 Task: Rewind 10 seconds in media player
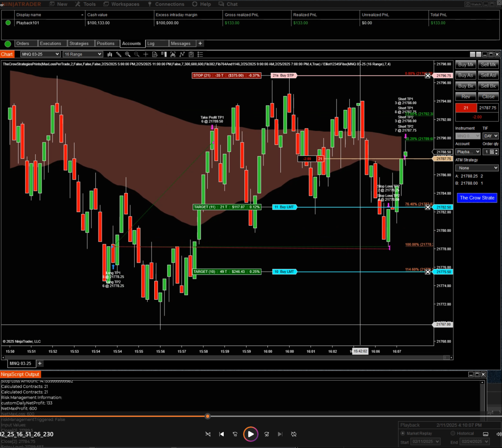235,434
